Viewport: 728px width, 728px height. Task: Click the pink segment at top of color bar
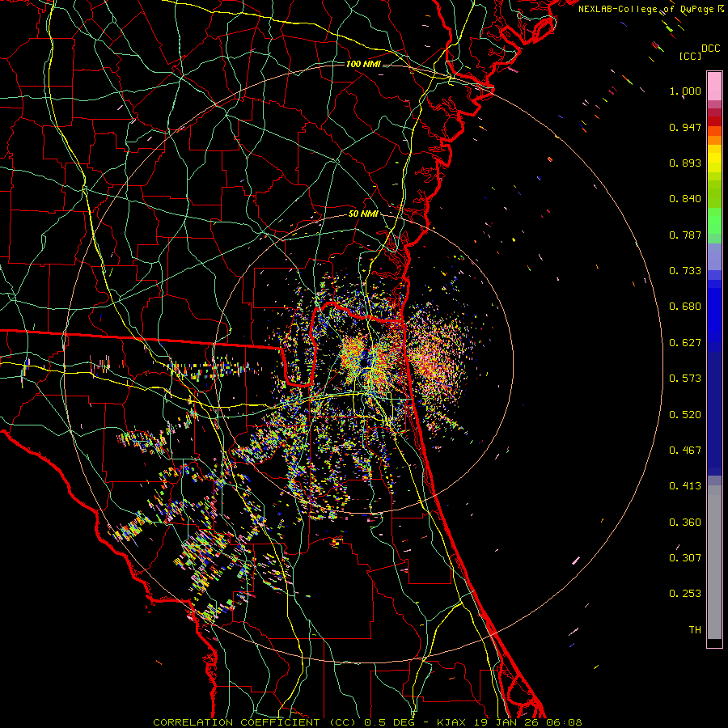[x=714, y=86]
